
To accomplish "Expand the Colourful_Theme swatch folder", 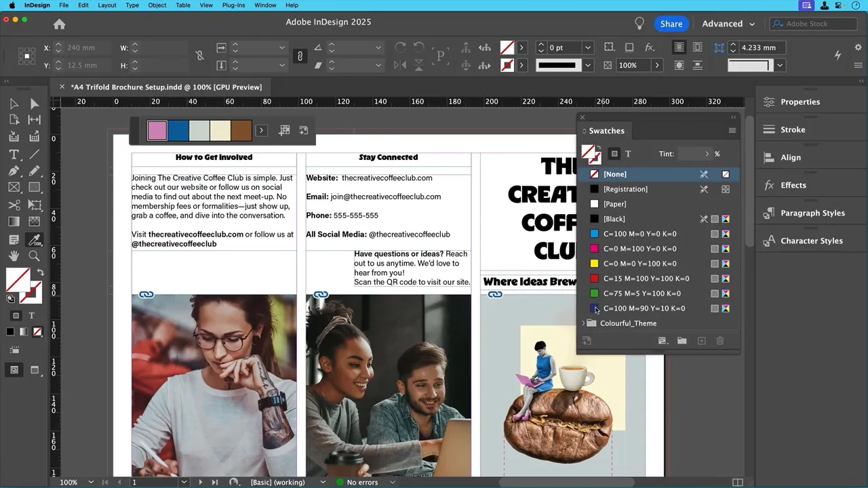I will [583, 323].
